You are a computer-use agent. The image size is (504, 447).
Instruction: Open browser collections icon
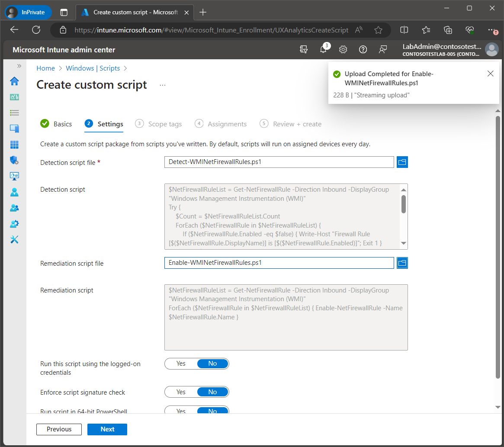448,30
